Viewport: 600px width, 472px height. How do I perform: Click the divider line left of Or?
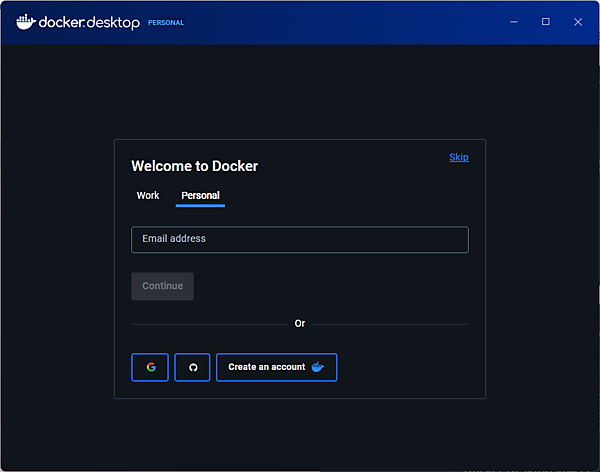click(x=208, y=324)
